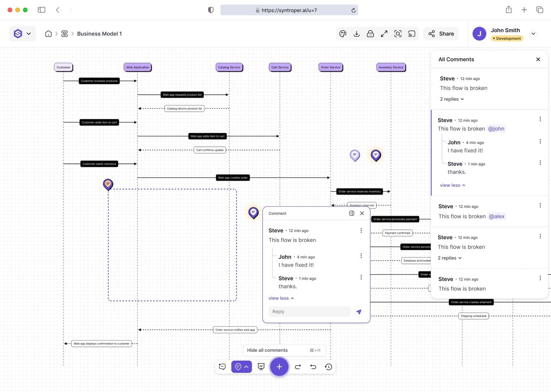Open presentation mode from the bottom toolbar
This screenshot has height=392, width=551.
tap(261, 367)
